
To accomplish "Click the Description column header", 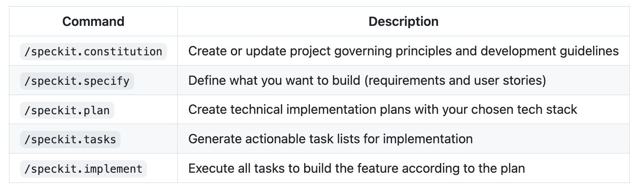I will click(x=403, y=21).
